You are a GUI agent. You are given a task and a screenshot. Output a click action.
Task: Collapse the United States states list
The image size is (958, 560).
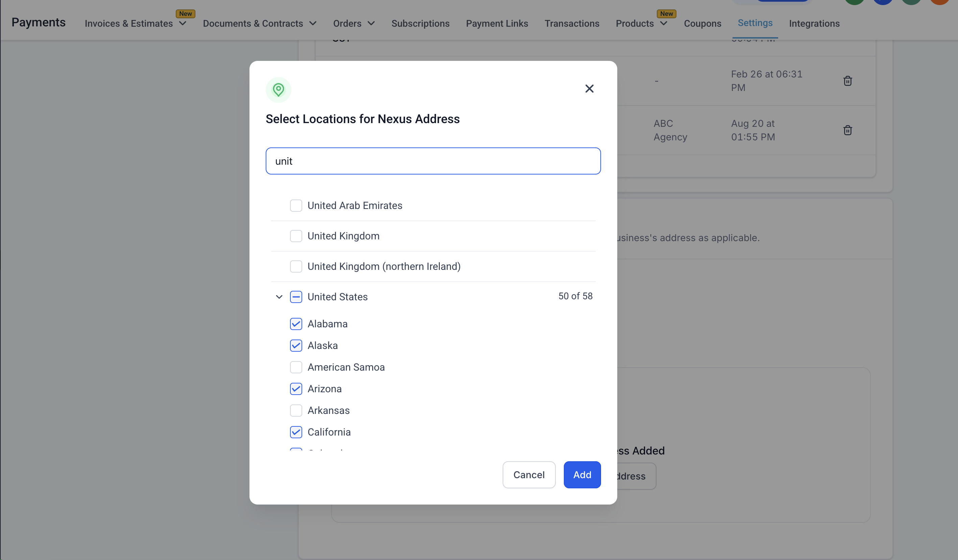(x=279, y=297)
